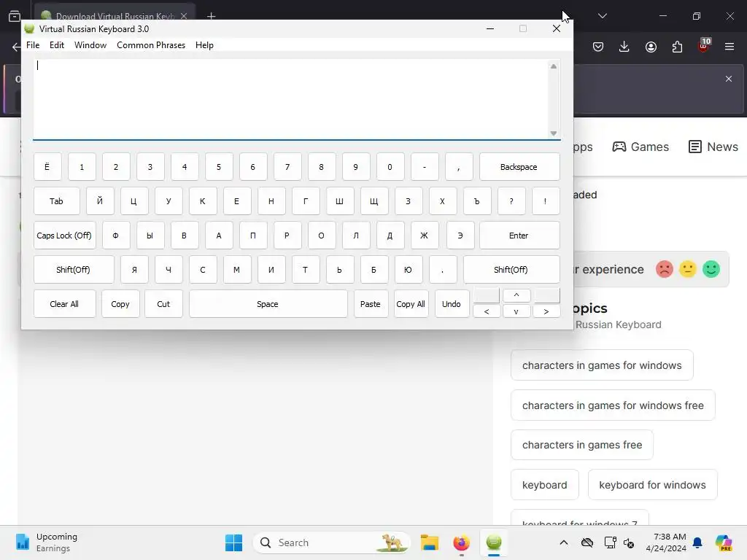
Task: Click the Save to Pocket icon in Firefox
Action: (x=598, y=47)
